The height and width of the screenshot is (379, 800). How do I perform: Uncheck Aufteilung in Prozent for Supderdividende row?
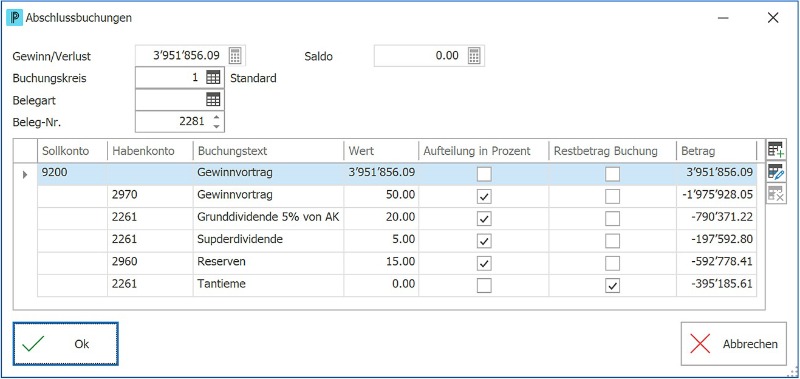(484, 241)
